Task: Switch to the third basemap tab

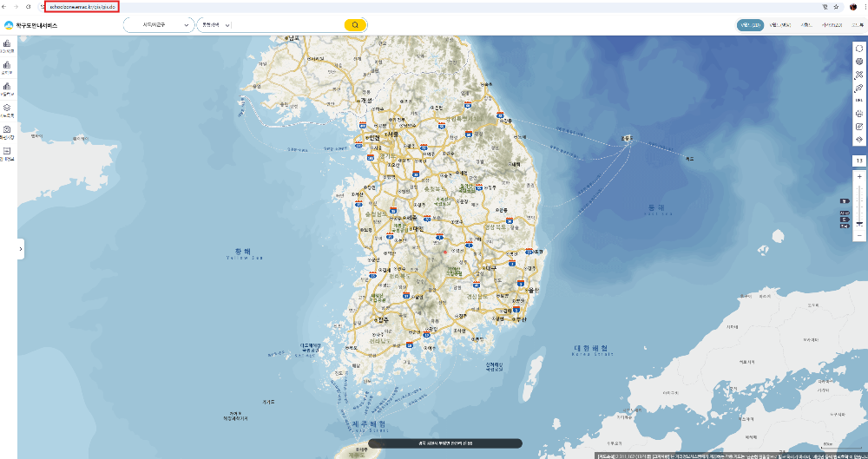Action: click(807, 25)
